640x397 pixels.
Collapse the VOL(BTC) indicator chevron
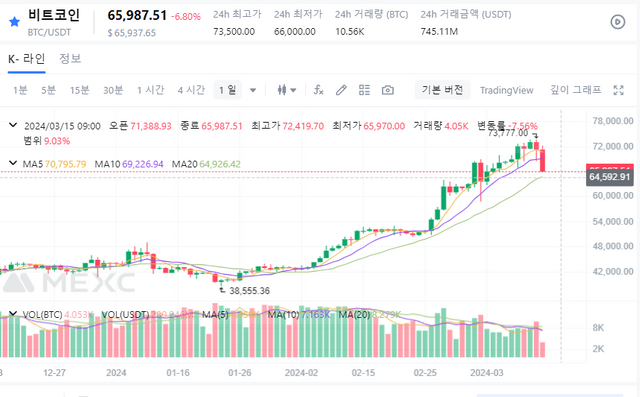click(13, 313)
